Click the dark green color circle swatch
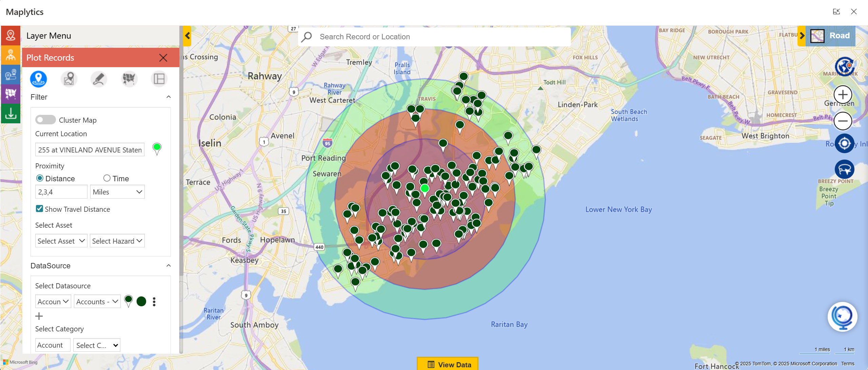 [x=141, y=301]
